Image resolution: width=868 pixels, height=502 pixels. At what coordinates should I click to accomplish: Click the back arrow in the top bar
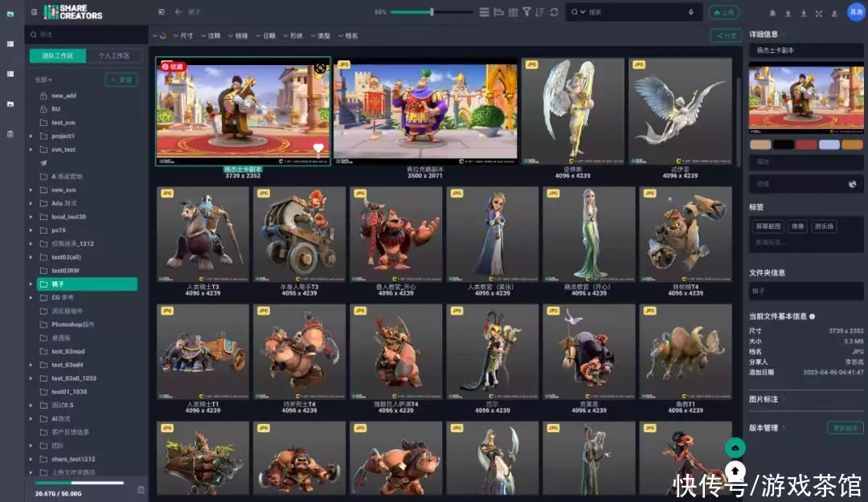point(178,11)
